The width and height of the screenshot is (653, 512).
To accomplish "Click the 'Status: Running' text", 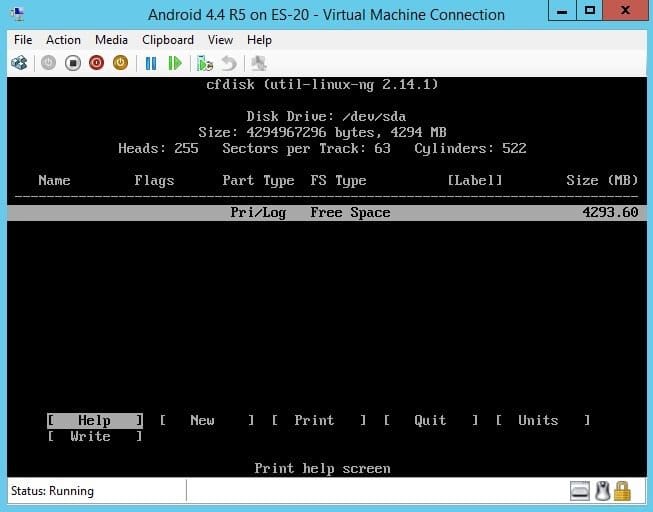I will (x=52, y=491).
